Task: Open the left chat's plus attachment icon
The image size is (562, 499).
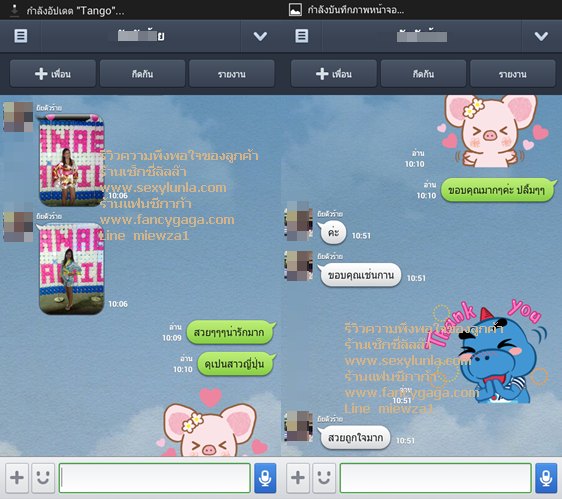Action: point(17,478)
